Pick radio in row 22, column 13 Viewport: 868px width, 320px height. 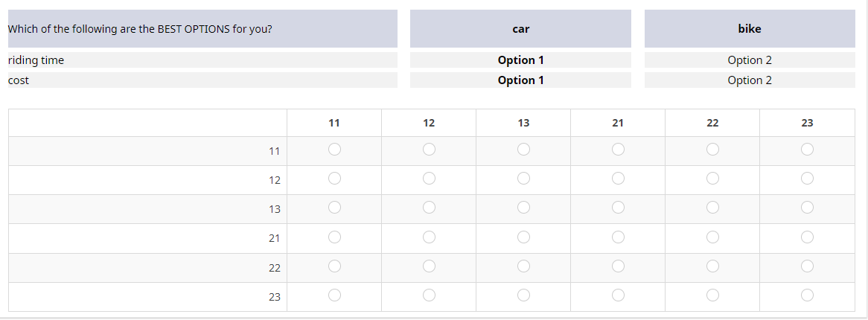click(x=523, y=266)
